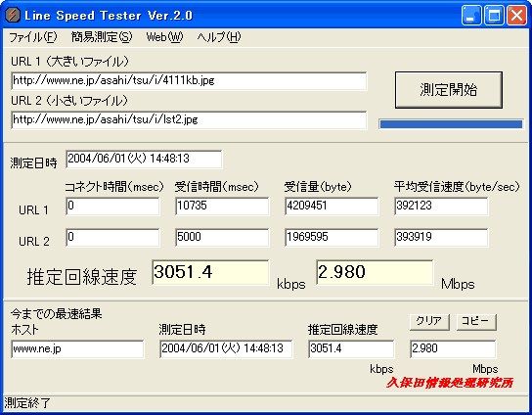
Task: Focus the URL 2 small file field
Action: coord(189,119)
